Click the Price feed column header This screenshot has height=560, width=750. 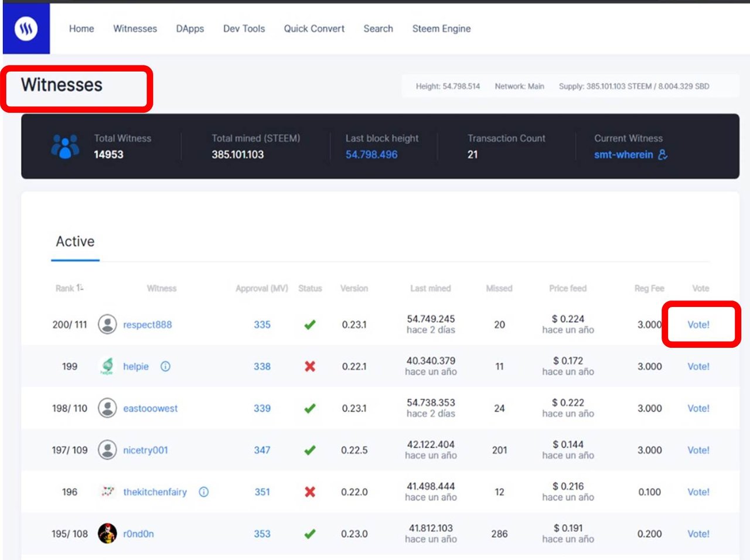coord(568,288)
